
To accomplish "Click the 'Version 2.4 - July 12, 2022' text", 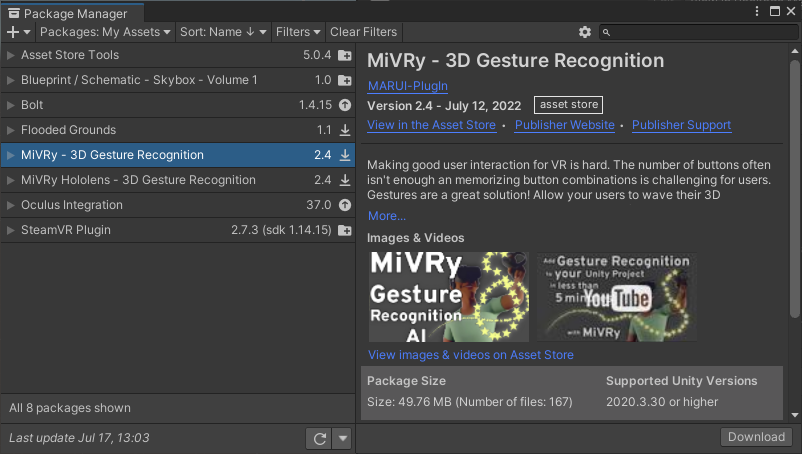I will [444, 106].
